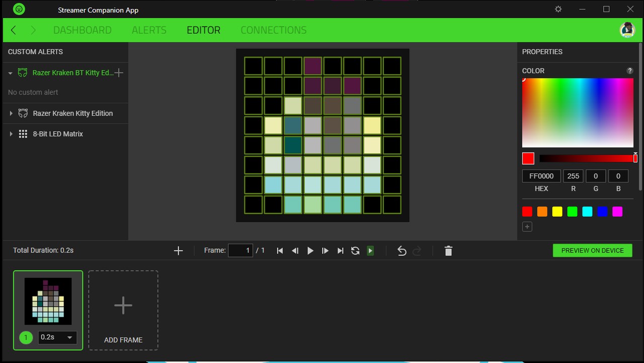Click the red brightness slider
Screen dimensions: 644x363
(587, 159)
